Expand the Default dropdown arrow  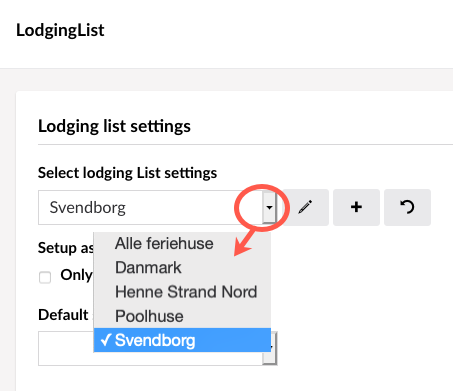tap(270, 348)
